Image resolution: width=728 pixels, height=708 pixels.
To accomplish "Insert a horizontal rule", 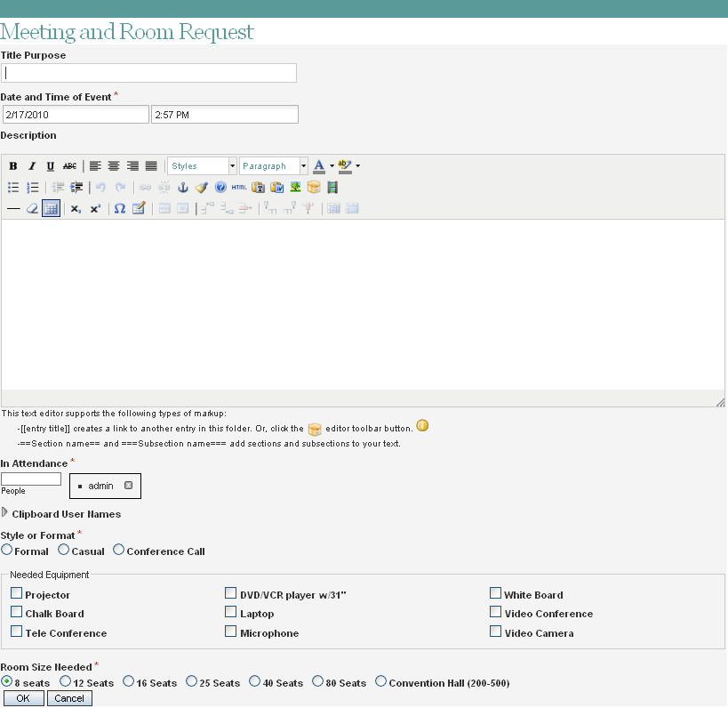I will (x=12, y=208).
